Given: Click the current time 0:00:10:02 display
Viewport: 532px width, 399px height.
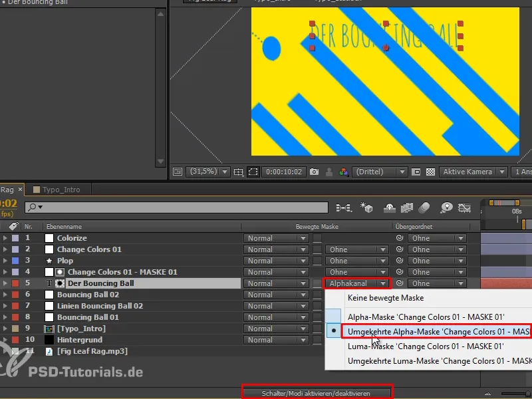Looking at the screenshot, I should click(284, 172).
